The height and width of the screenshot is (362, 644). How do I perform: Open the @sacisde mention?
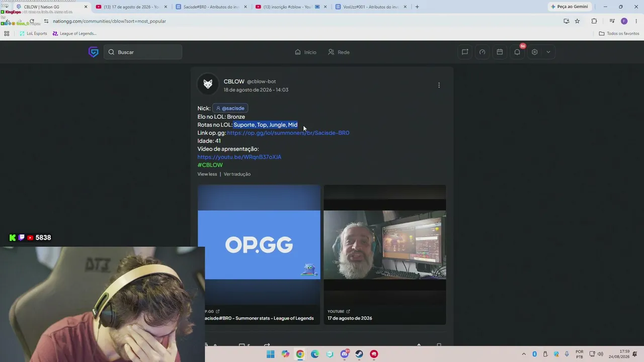230,108
